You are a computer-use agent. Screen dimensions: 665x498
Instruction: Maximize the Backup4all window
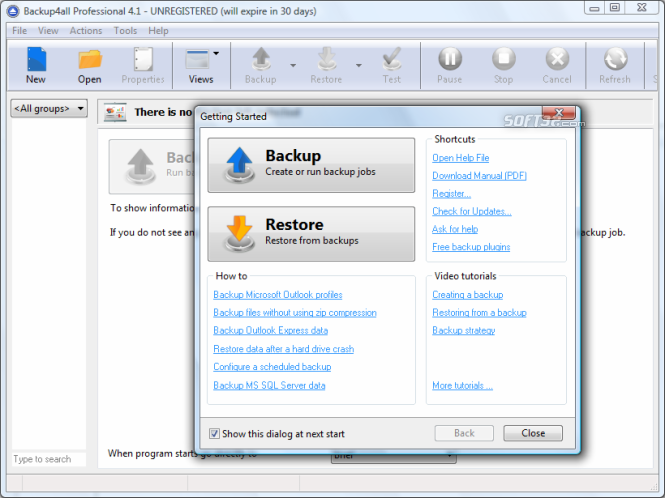615,8
